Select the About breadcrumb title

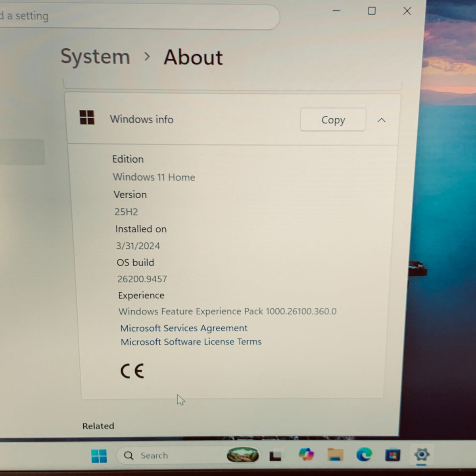point(193,57)
